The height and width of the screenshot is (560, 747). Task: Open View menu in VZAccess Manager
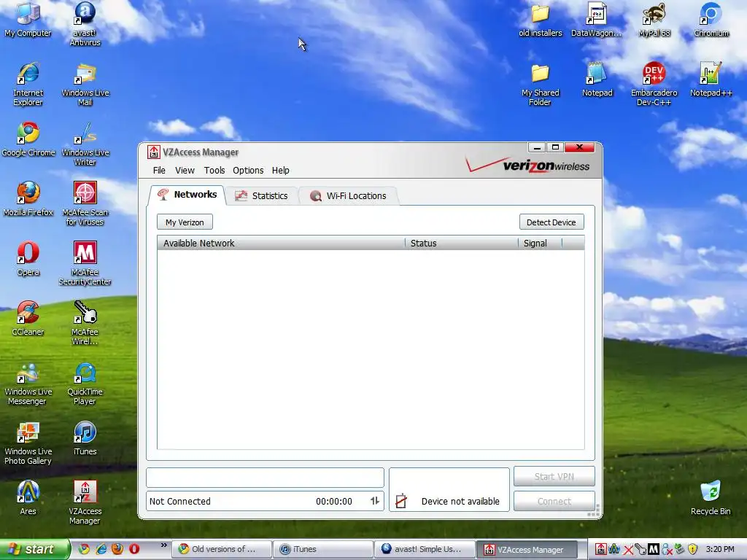(185, 171)
